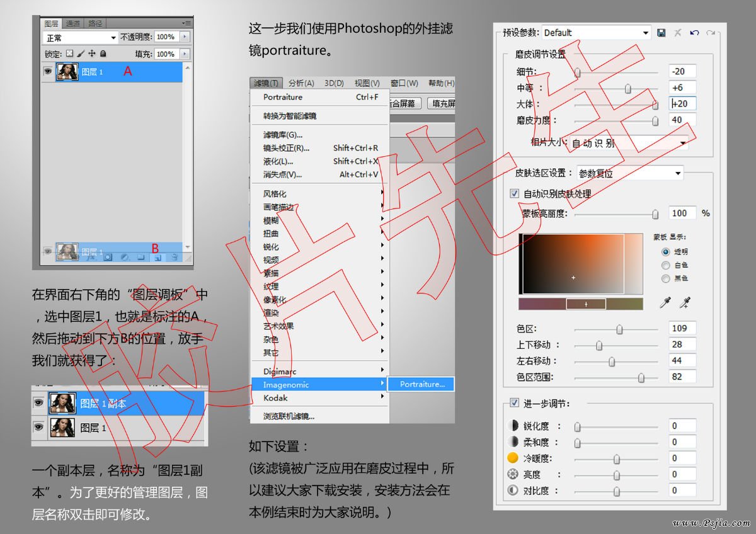Click the softness half-circle icon
756x534 pixels.
tap(512, 442)
